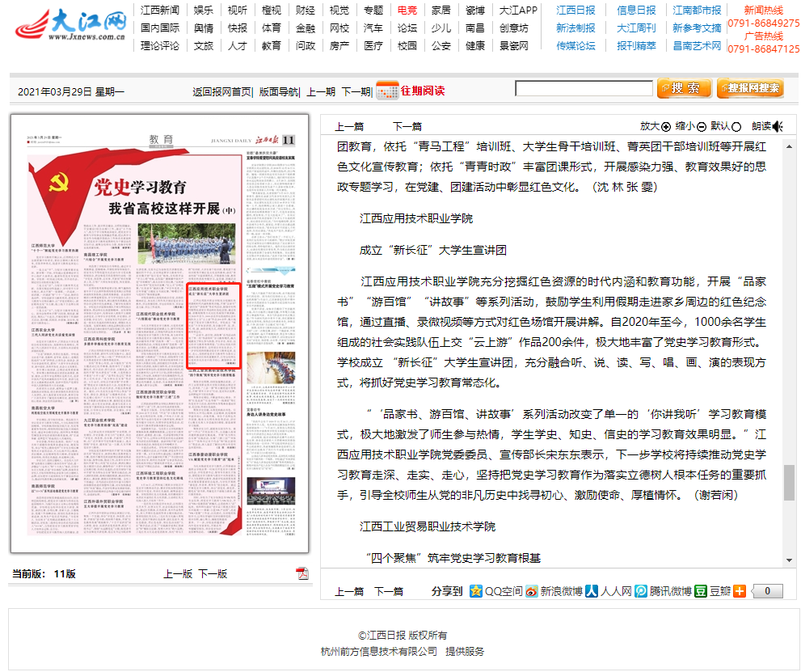Open the 江西日报 newspaper link
Image resolution: width=801 pixels, height=672 pixels.
pyautogui.click(x=575, y=11)
